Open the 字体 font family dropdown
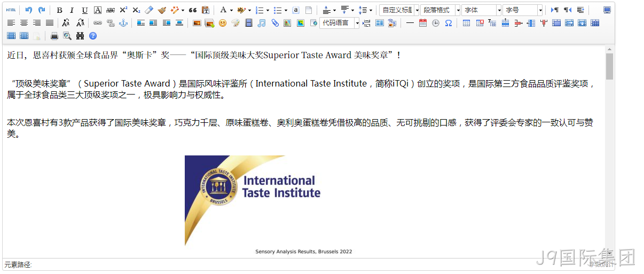The image size is (644, 274). point(482,10)
